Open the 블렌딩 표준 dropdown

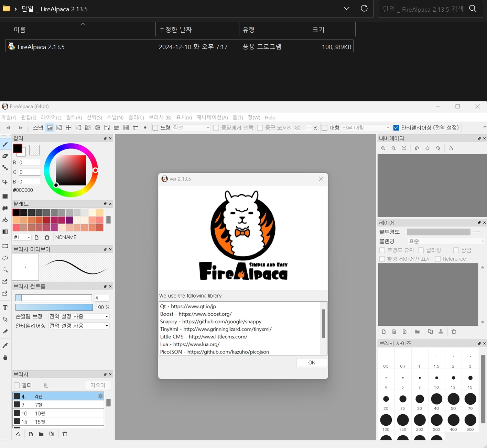point(446,241)
